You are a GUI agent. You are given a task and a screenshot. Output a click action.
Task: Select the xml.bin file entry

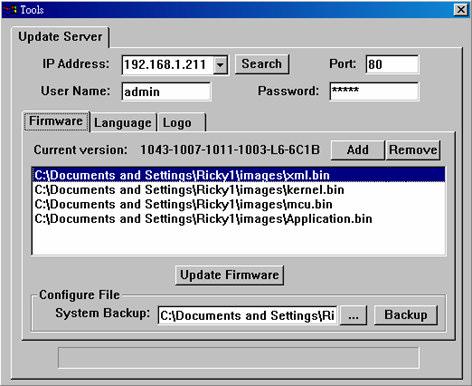click(x=239, y=175)
